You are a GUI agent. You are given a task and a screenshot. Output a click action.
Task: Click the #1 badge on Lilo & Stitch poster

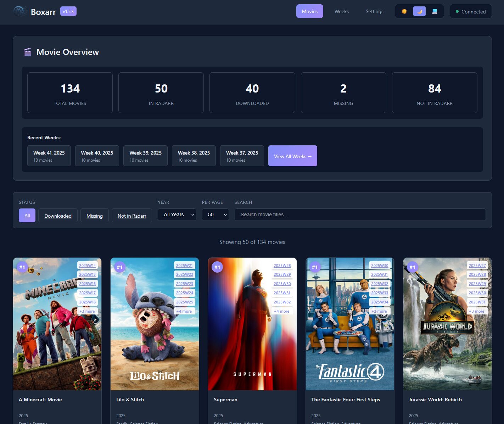120,267
